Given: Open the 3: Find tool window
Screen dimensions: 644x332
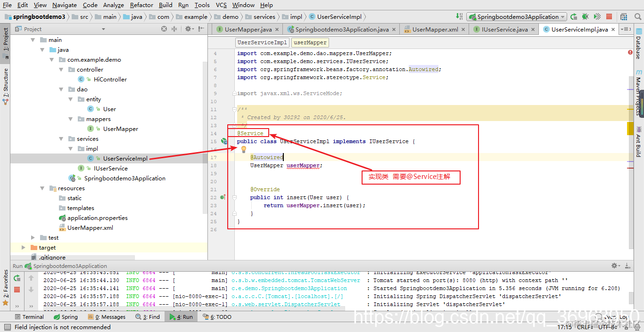Looking at the screenshot, I should point(148,317).
